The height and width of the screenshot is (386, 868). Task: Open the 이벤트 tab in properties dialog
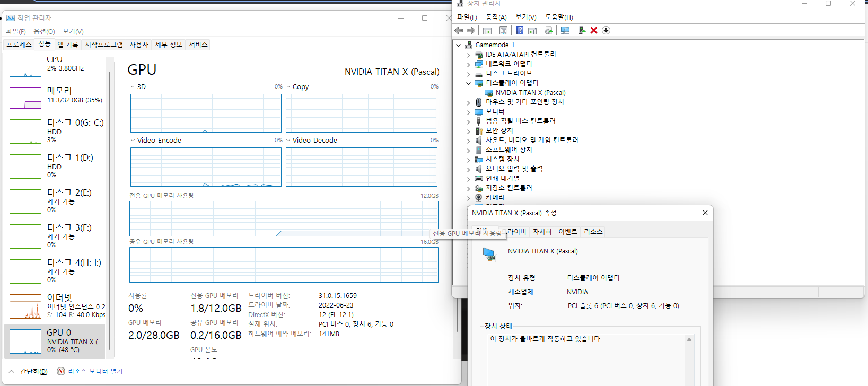tap(567, 232)
